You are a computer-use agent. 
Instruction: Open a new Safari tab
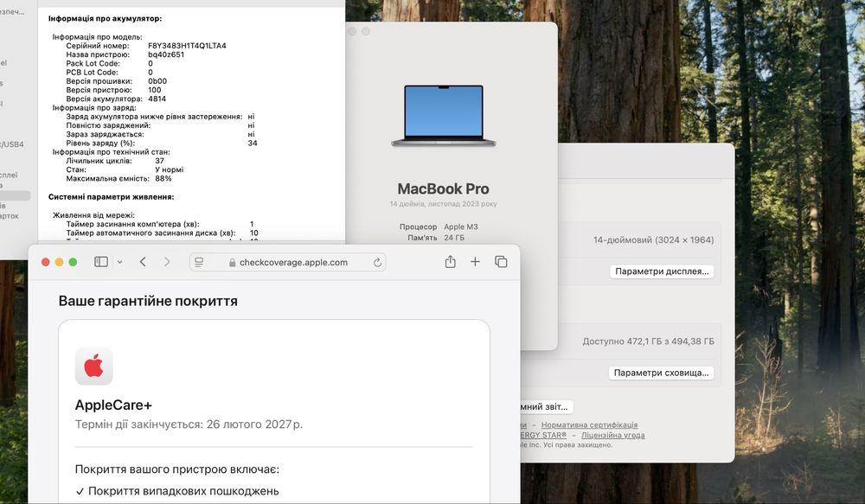tap(475, 262)
